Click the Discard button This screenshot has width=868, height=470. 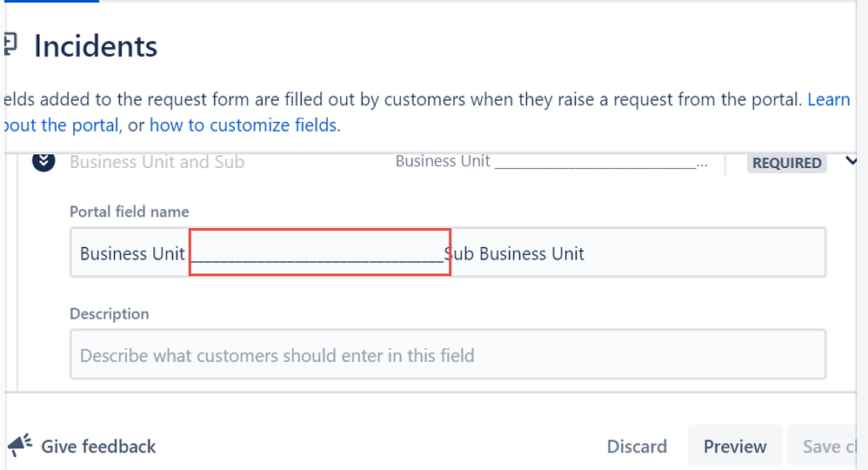point(637,446)
